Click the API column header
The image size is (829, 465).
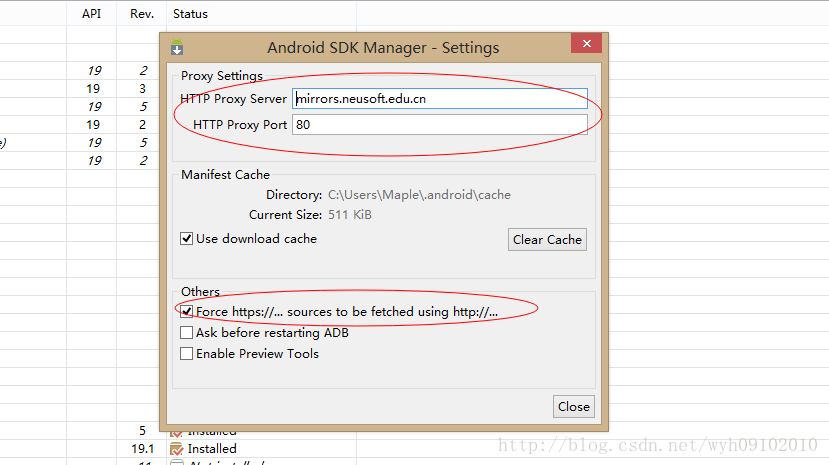[x=91, y=14]
